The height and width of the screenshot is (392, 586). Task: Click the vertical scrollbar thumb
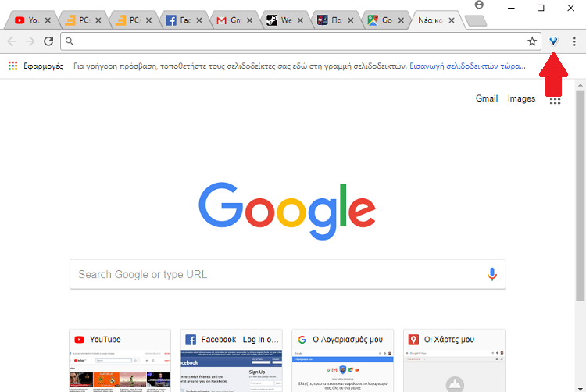[x=580, y=195]
